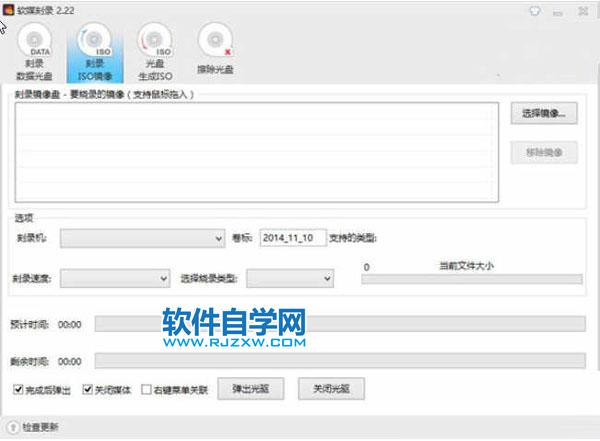Open the 刻录速度 (burn speed) dropdown
600x441 pixels.
pos(115,279)
